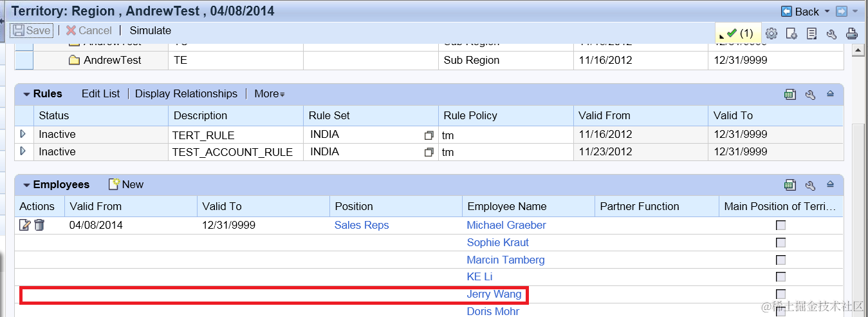Click the TERT_RULE description cell
The width and height of the screenshot is (868, 317).
click(235, 135)
